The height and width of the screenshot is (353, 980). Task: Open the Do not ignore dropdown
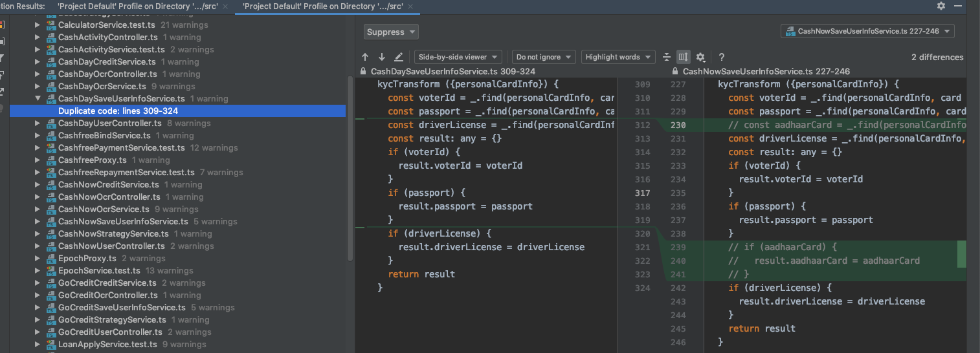[544, 57]
